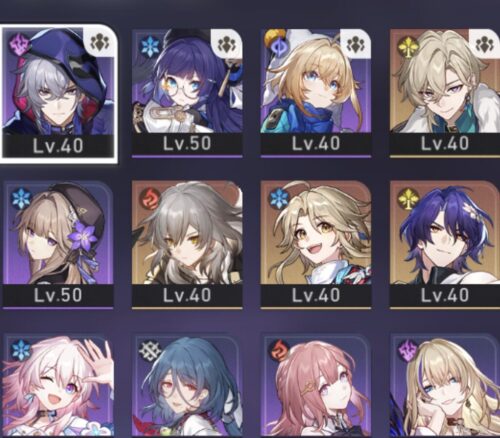500x438 pixels.
Task: Select March 7th's winking portrait
Action: pos(58,387)
